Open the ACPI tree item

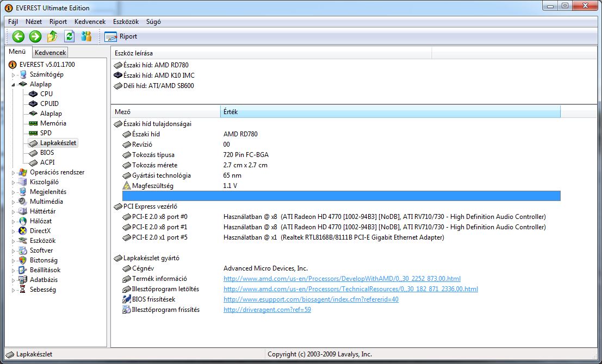point(47,162)
